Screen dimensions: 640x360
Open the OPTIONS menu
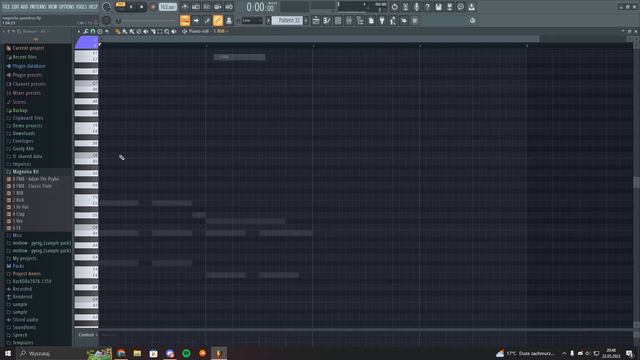(67, 7)
